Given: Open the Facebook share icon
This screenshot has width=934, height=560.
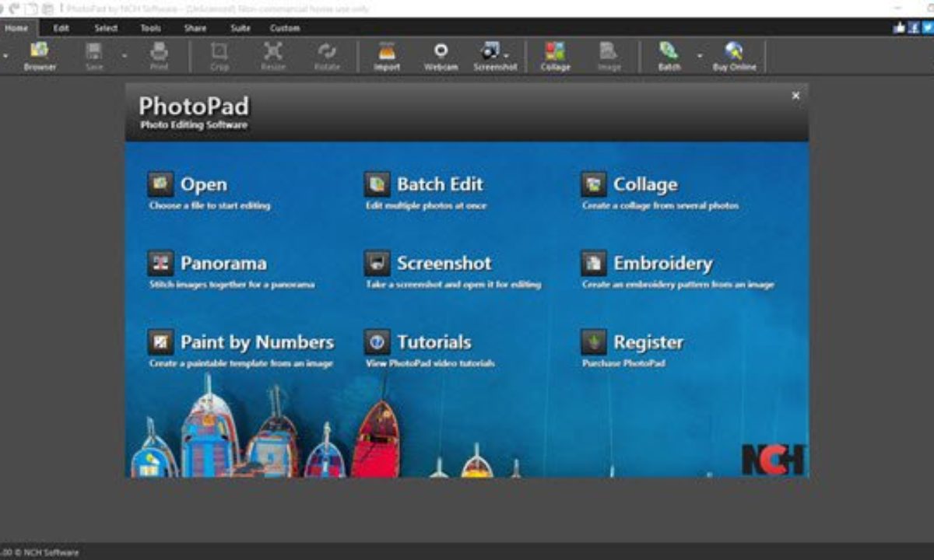Looking at the screenshot, I should [914, 27].
